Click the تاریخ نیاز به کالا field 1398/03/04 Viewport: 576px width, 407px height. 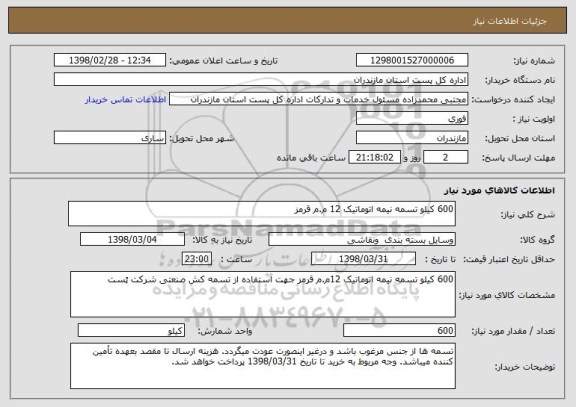[x=132, y=239]
